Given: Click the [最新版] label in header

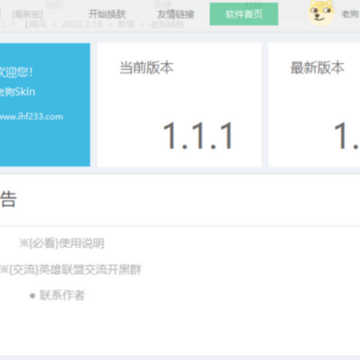Looking at the screenshot, I should click(x=27, y=15).
